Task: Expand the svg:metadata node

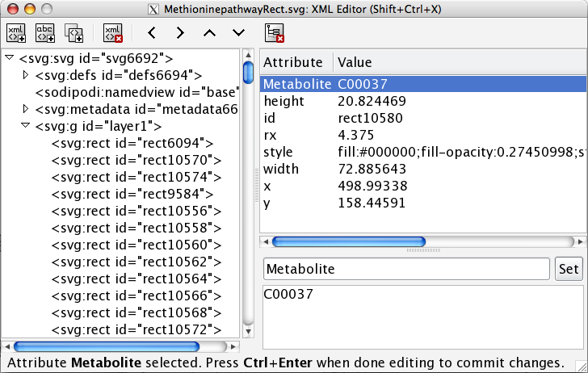Action: point(26,109)
